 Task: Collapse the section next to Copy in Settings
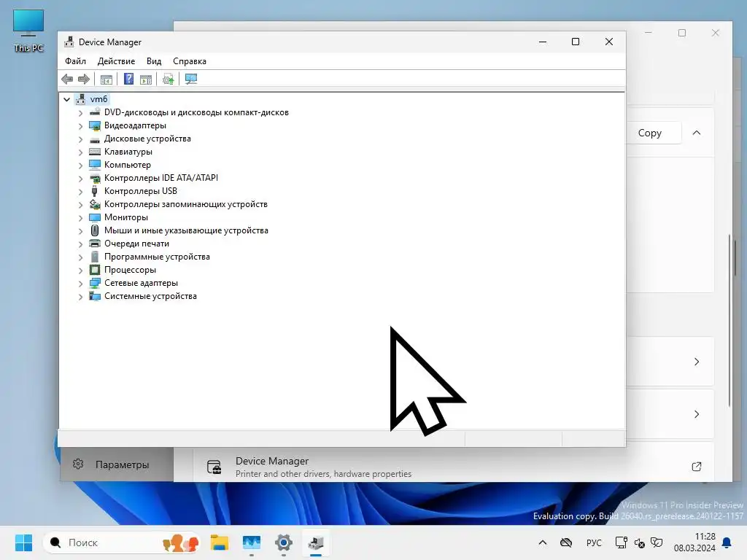697,133
